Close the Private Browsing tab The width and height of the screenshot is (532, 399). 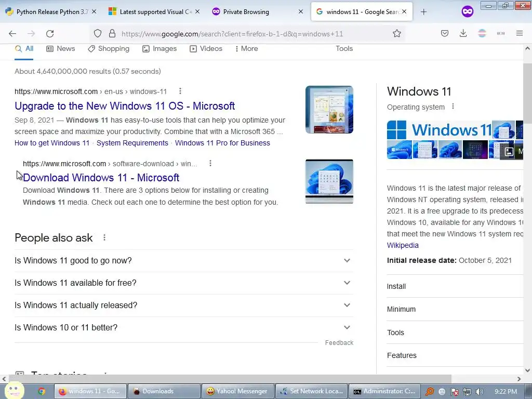tap(301, 11)
